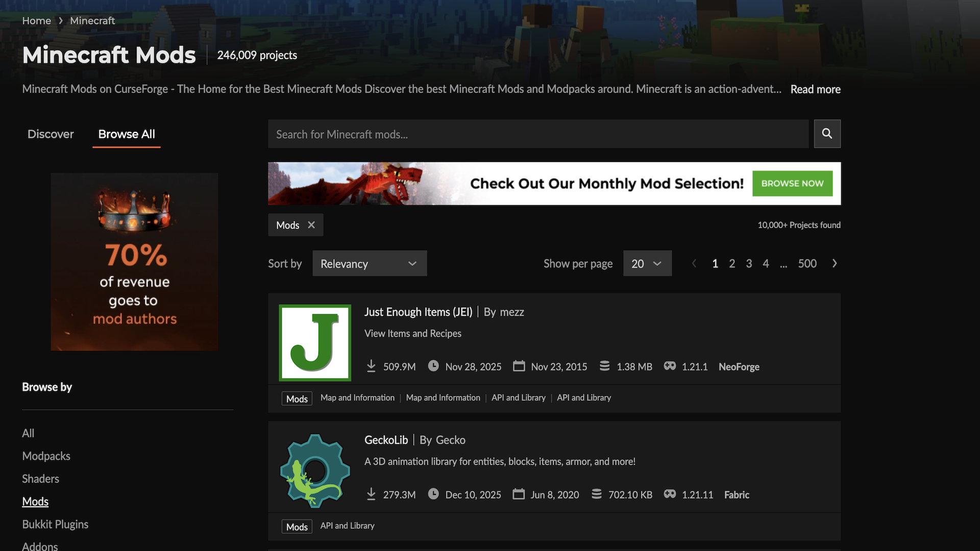This screenshot has width=980, height=551.
Task: Click the Just Enough Items mod icon
Action: (315, 343)
